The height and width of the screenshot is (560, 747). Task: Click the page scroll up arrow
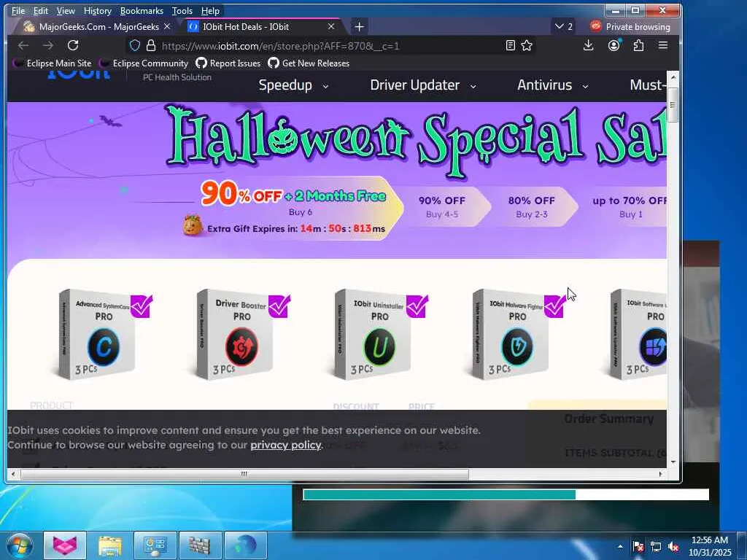click(x=673, y=77)
